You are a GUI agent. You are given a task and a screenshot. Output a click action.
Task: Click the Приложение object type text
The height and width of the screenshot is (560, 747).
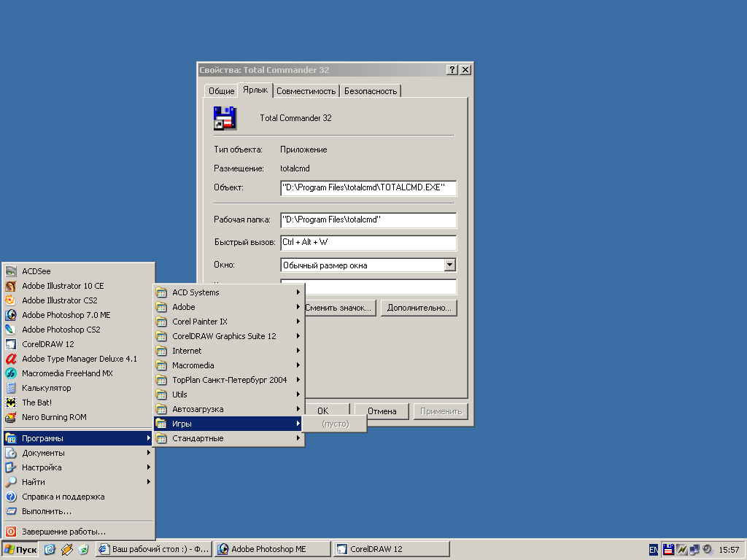[303, 149]
